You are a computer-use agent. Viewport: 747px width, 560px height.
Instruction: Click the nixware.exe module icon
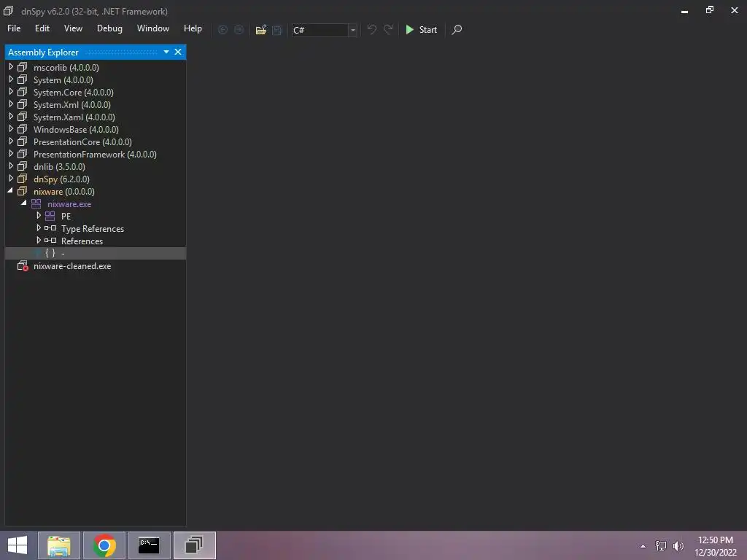click(x=36, y=204)
